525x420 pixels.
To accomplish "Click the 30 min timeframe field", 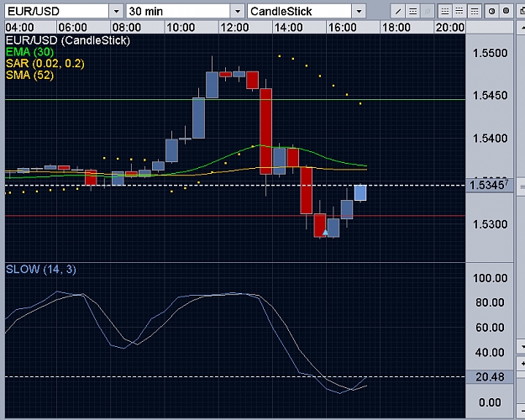I will [178, 12].
